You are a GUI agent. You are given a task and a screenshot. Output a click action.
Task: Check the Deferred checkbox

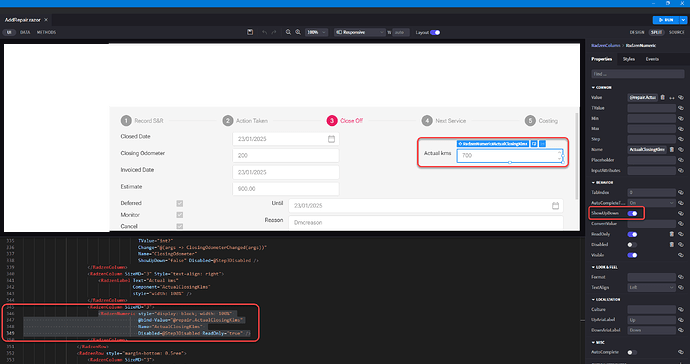tap(180, 203)
